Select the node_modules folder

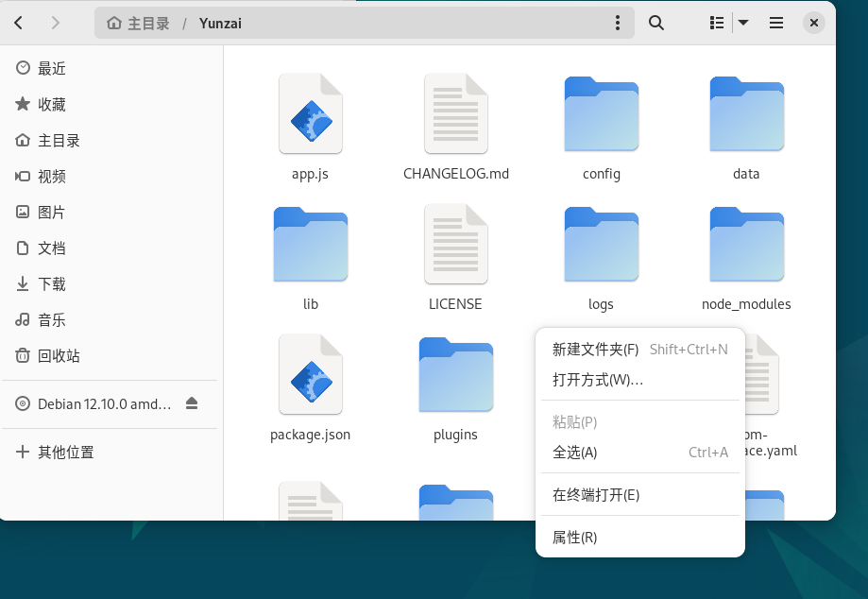coord(746,245)
